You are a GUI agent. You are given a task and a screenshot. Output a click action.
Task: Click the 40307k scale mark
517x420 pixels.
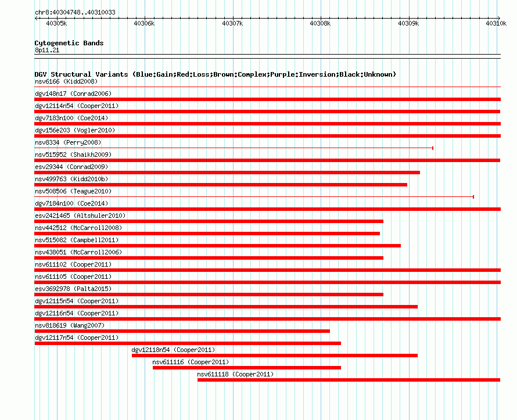(x=232, y=23)
